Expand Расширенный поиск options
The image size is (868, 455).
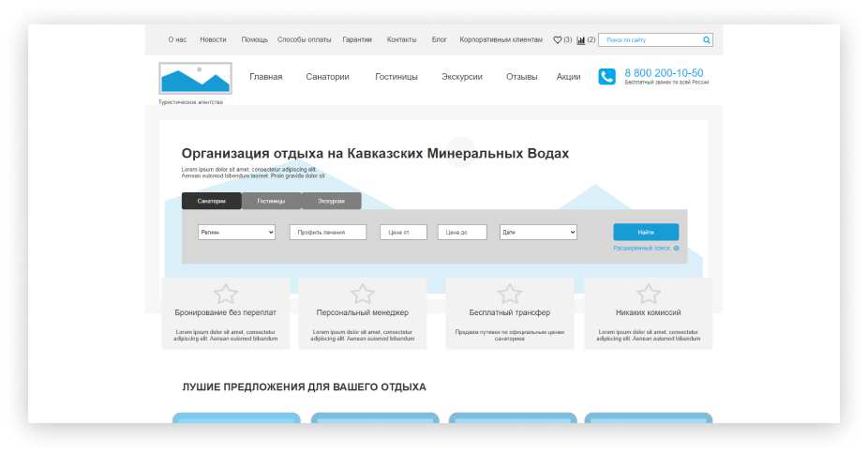coord(645,249)
